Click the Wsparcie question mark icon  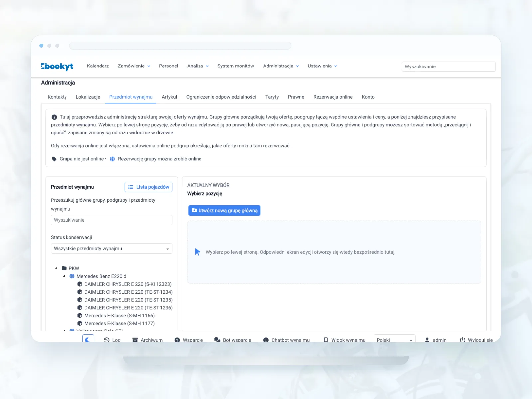point(177,340)
